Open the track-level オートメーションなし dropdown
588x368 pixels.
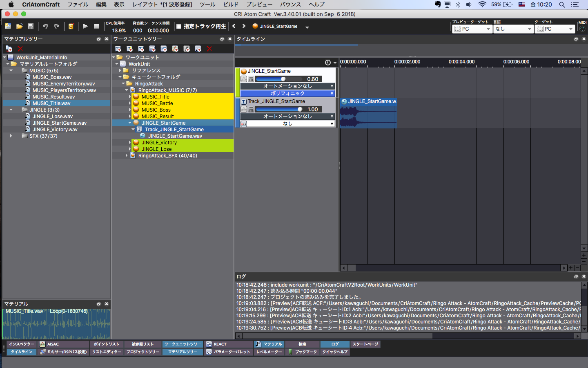click(x=287, y=116)
